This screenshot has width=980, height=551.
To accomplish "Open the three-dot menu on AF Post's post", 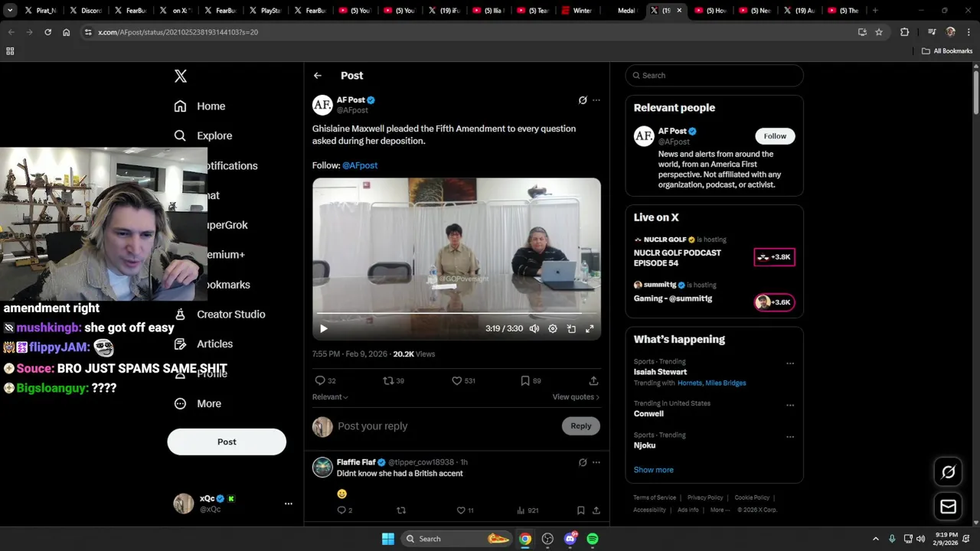I will click(596, 100).
